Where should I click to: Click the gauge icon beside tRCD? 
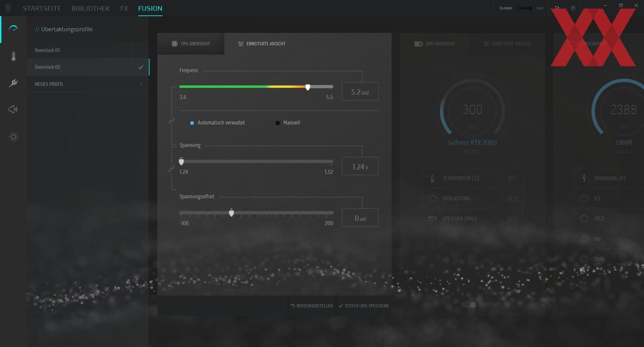click(x=584, y=219)
